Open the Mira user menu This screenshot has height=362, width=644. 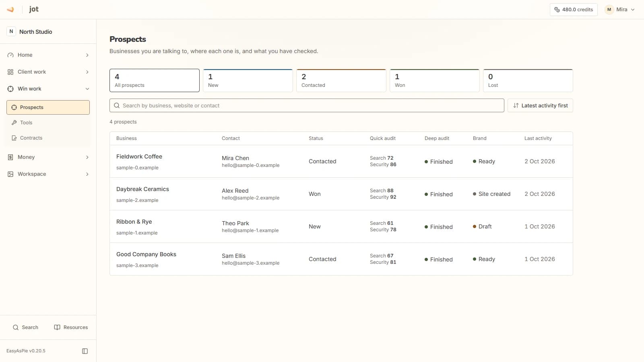click(x=620, y=10)
